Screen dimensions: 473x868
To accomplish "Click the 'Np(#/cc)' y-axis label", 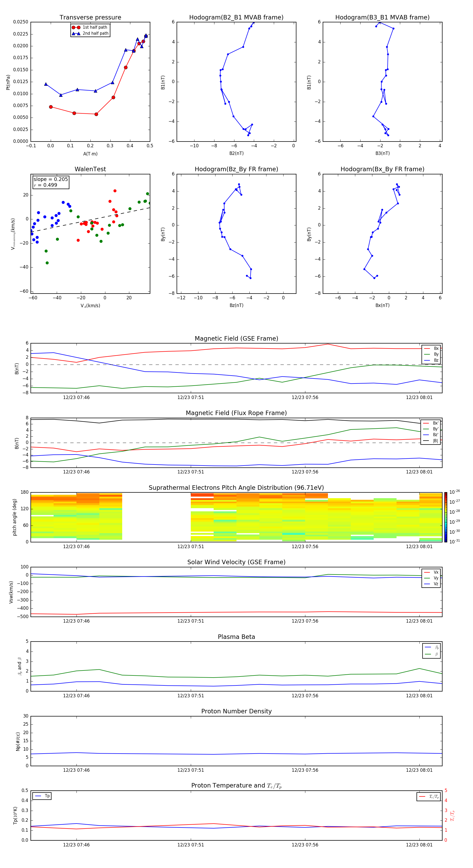I will pos(18,741).
